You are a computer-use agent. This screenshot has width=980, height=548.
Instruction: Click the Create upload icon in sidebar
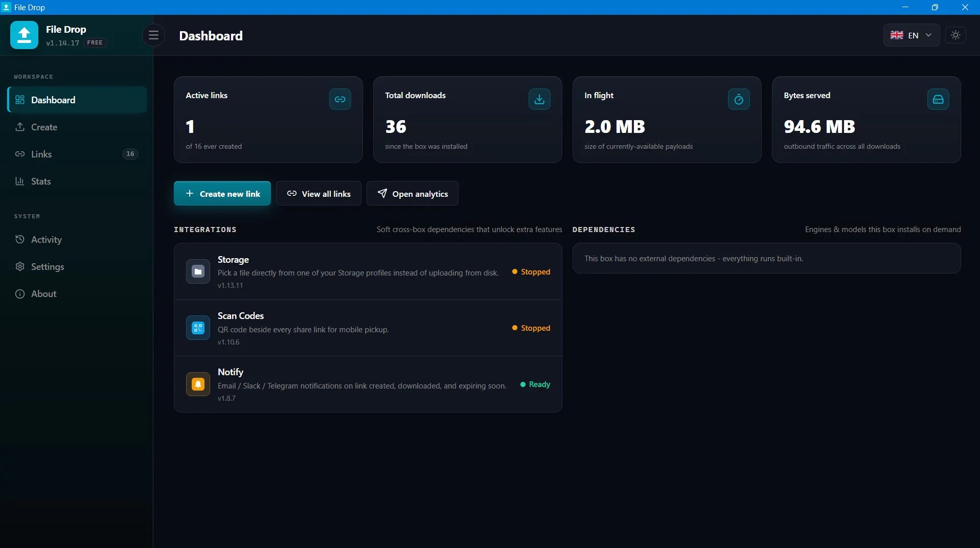tap(20, 127)
